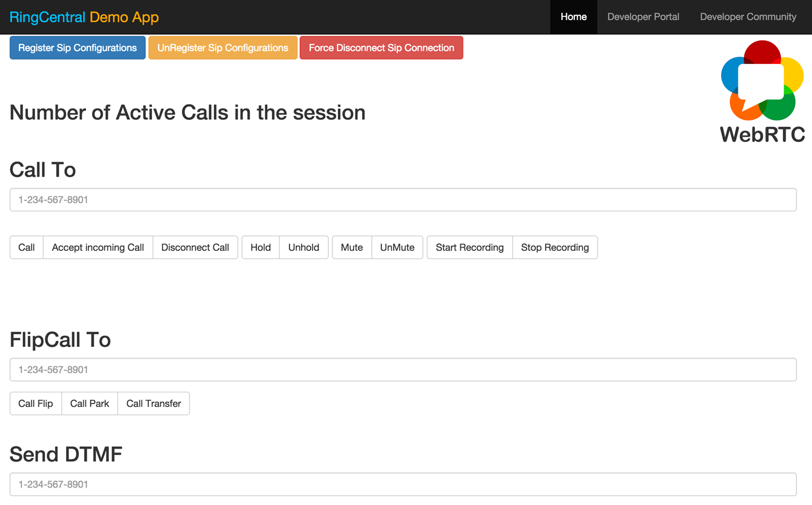Screen dimensions: 812x505
Task: Go to Developer Portal in navbar
Action: pos(643,17)
